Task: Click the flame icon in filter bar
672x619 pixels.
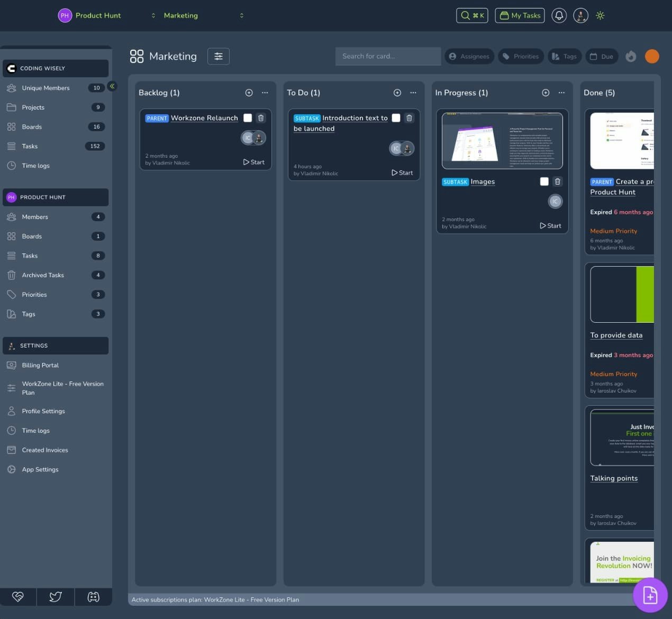Action: (631, 56)
